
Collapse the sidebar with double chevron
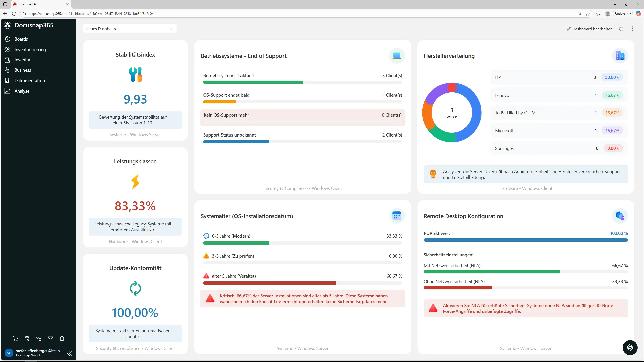70,353
